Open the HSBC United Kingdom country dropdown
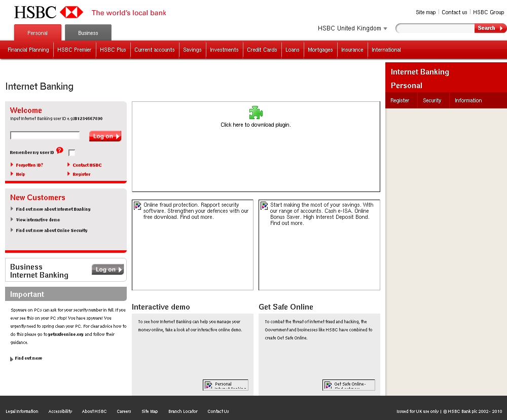 [352, 28]
